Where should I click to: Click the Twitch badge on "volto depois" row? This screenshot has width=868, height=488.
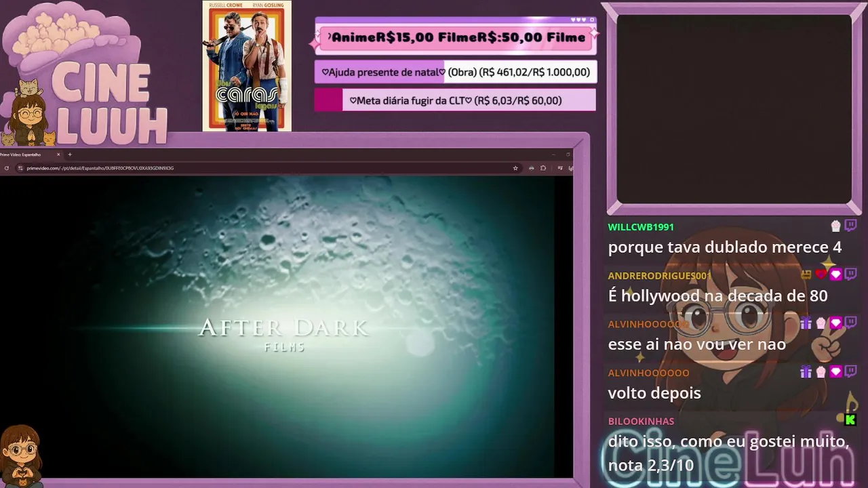(x=850, y=371)
